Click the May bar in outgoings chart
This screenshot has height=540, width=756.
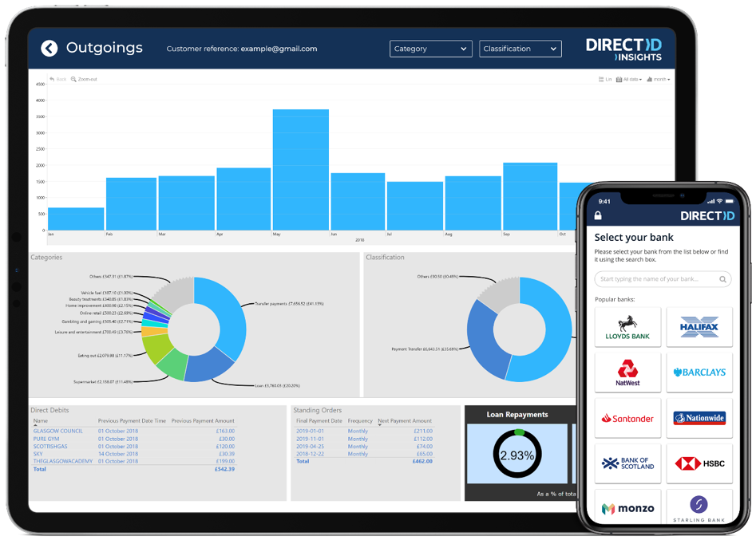300,170
